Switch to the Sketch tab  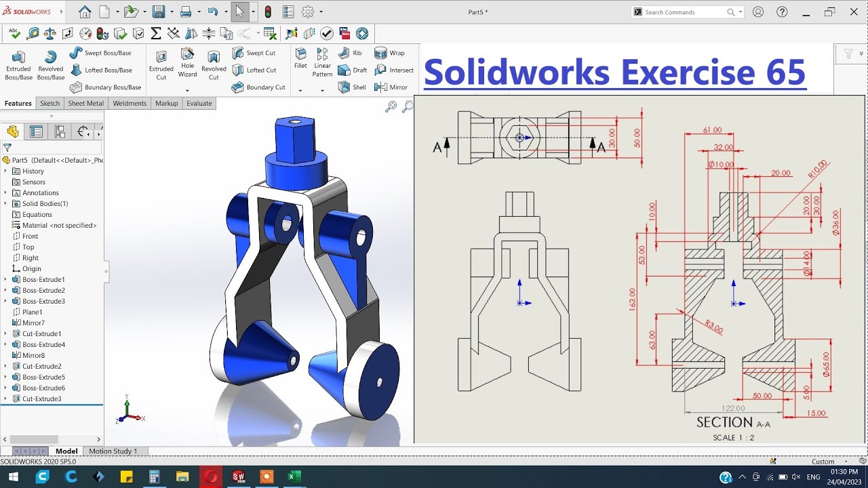[50, 103]
